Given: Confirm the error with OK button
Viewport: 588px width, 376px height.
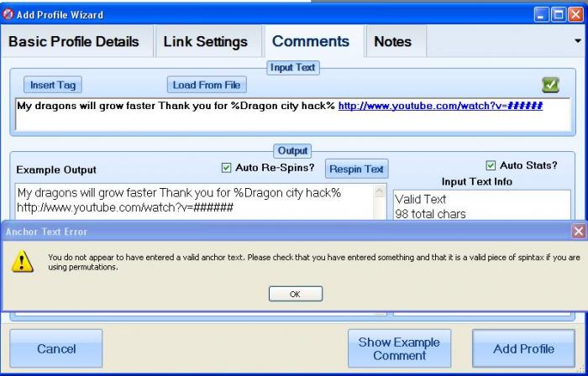Looking at the screenshot, I should coord(296,294).
